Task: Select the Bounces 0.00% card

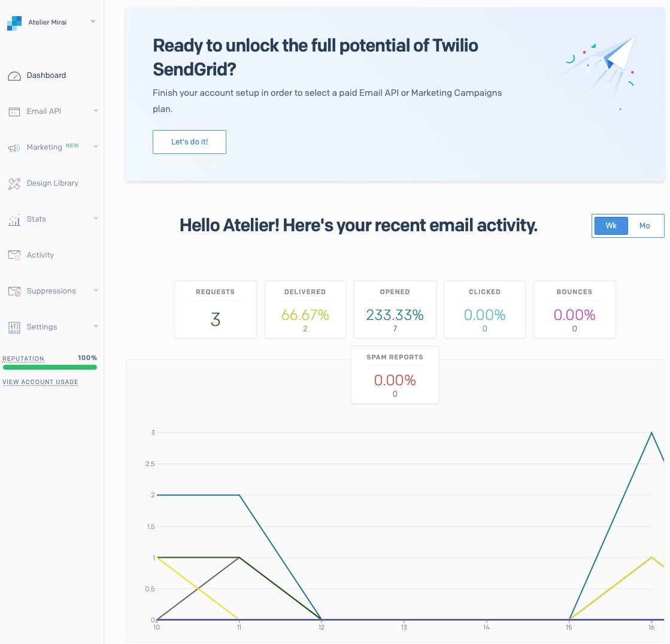Action: tap(574, 309)
